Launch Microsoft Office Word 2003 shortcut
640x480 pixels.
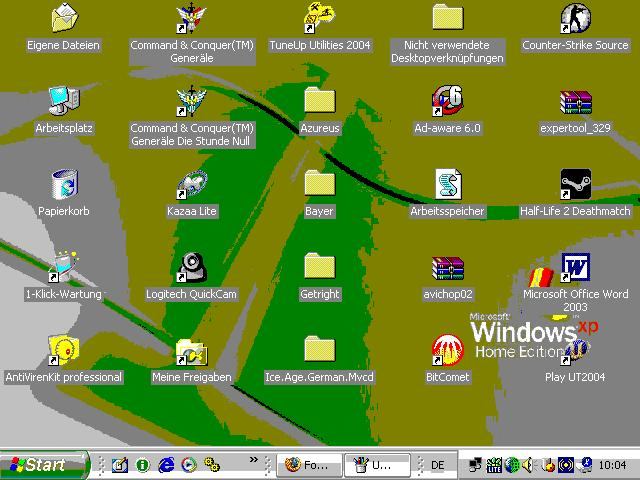[576, 267]
